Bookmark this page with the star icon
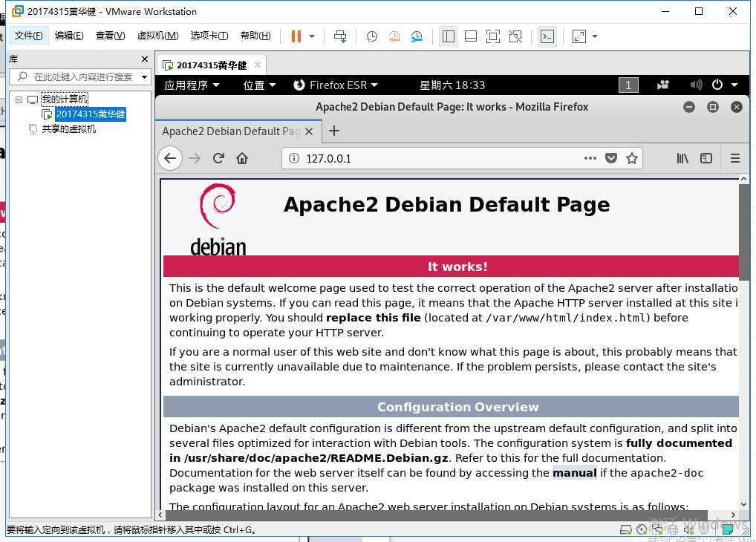756x542 pixels. pos(631,158)
